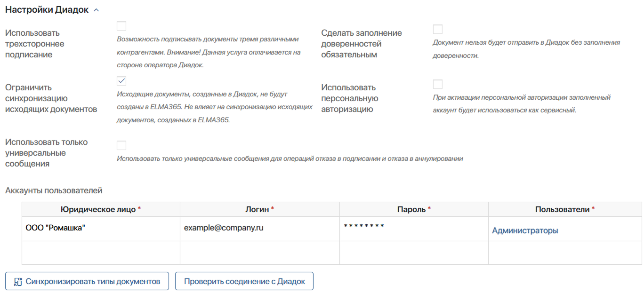Enable Использовать персональную авторизацию checkbox
644x293 pixels.
[438, 84]
